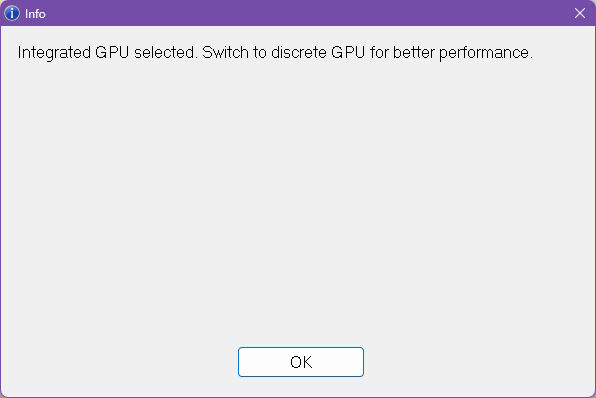This screenshot has width=596, height=398.
Task: Dismiss the GPU warning via OK
Action: (x=301, y=362)
